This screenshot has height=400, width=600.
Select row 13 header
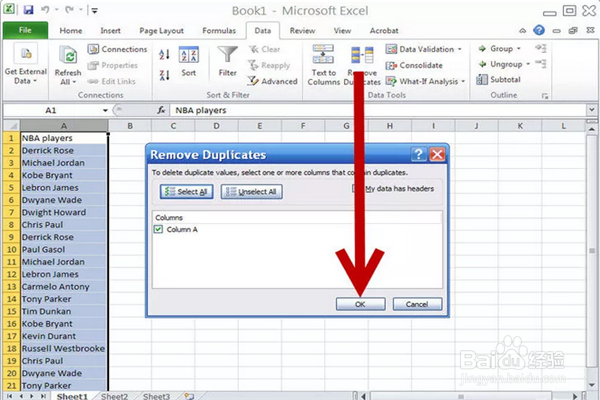click(x=11, y=287)
